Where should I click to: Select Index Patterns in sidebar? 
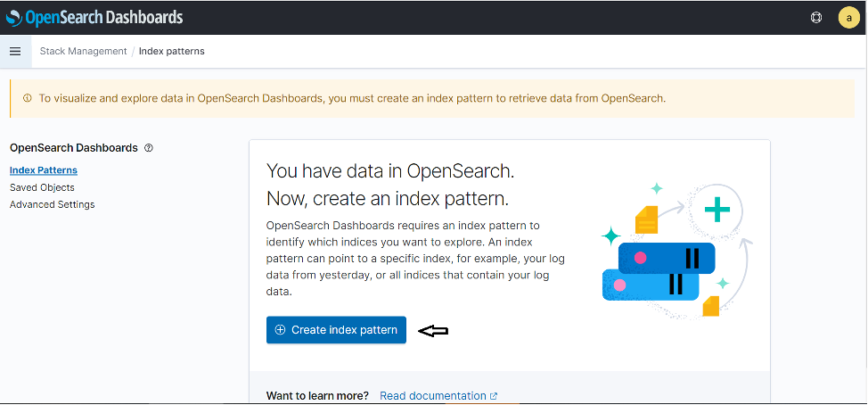click(43, 170)
